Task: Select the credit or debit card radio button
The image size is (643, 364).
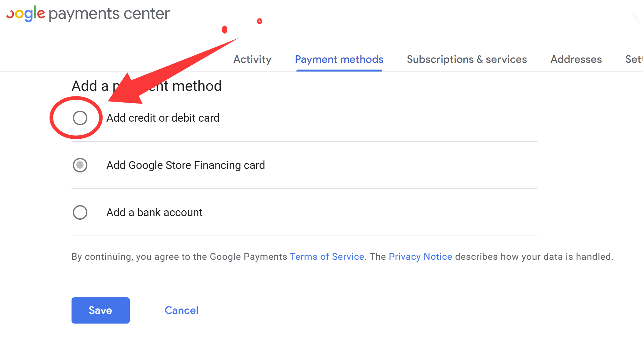Action: [80, 118]
